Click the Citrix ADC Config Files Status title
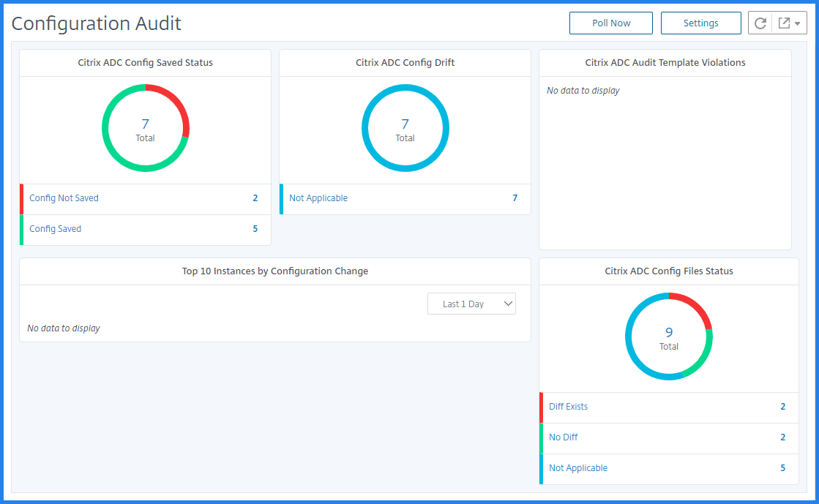 tap(668, 271)
